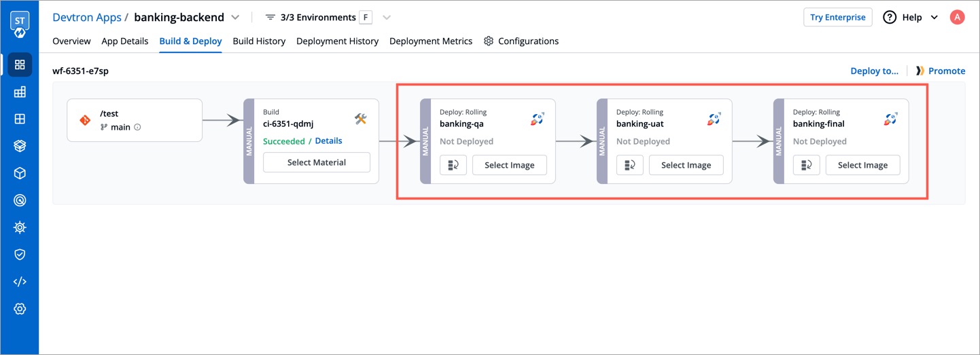Open the 3/3 Environments filter

(x=318, y=17)
